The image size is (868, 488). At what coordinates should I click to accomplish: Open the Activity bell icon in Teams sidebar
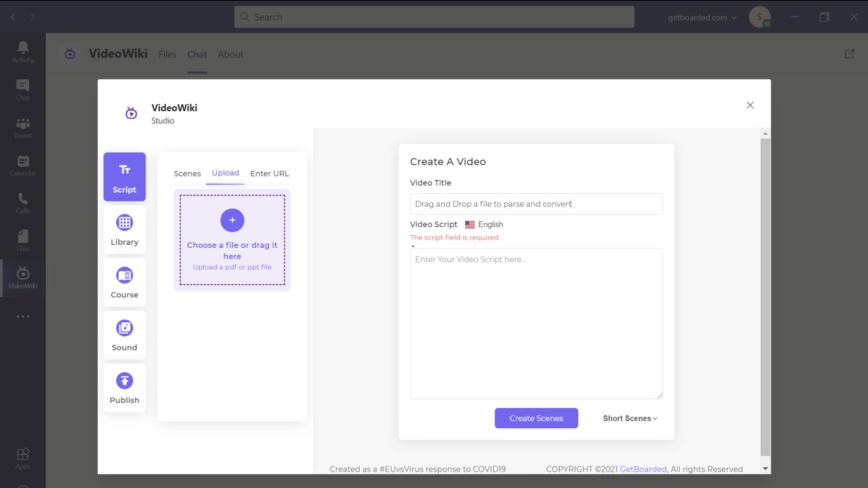coord(23,51)
